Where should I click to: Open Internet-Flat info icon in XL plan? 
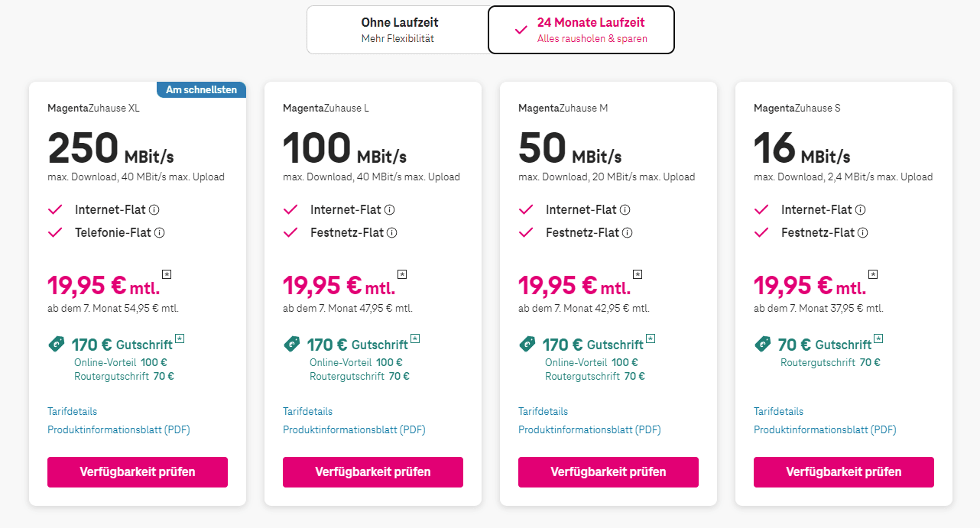tap(154, 209)
